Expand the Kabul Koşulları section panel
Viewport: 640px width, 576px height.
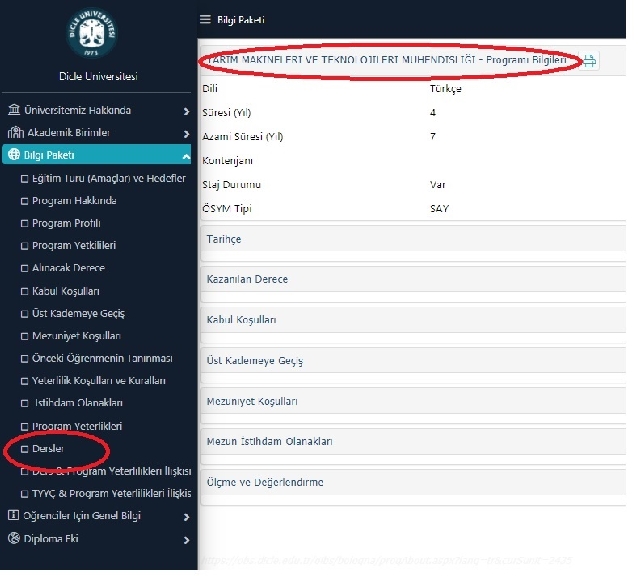[x=413, y=320]
